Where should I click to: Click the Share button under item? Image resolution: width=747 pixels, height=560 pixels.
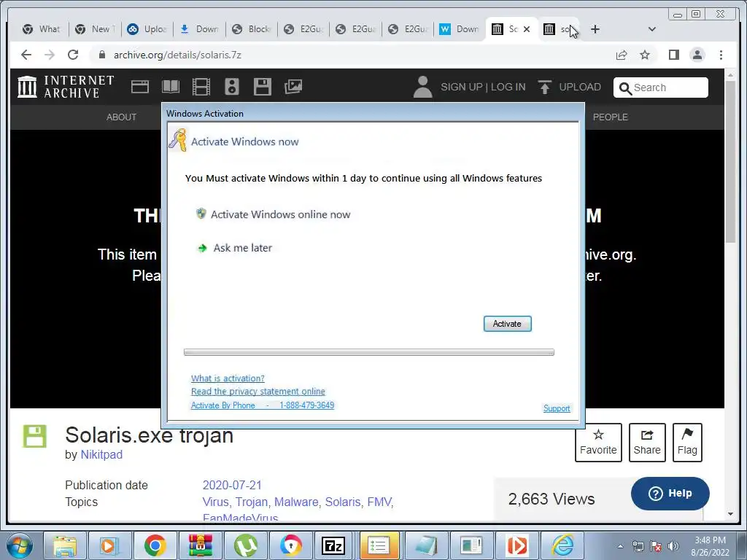(x=647, y=443)
